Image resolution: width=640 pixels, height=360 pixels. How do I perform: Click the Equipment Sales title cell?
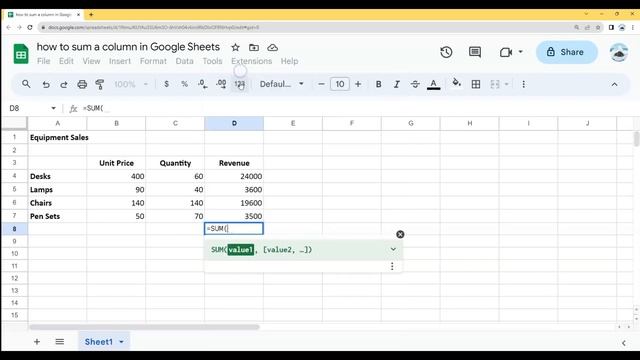pyautogui.click(x=57, y=138)
